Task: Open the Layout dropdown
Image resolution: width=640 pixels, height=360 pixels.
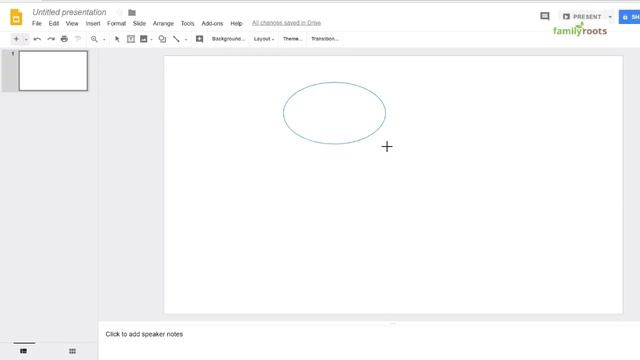Action: tap(264, 39)
